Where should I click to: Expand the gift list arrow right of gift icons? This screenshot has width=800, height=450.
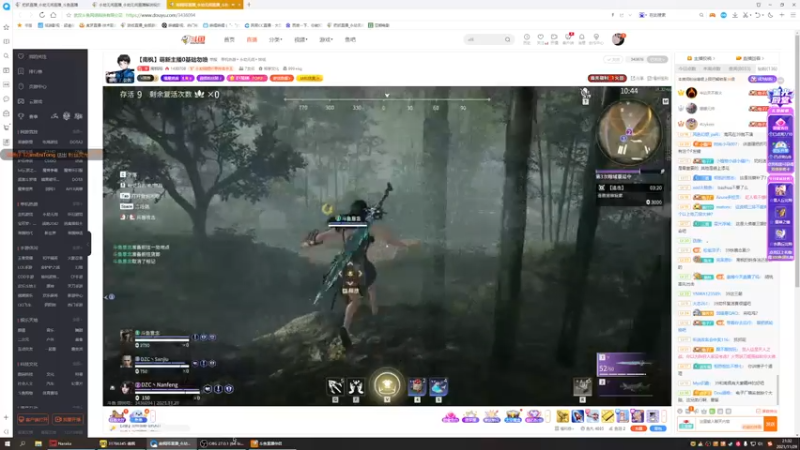click(x=664, y=417)
